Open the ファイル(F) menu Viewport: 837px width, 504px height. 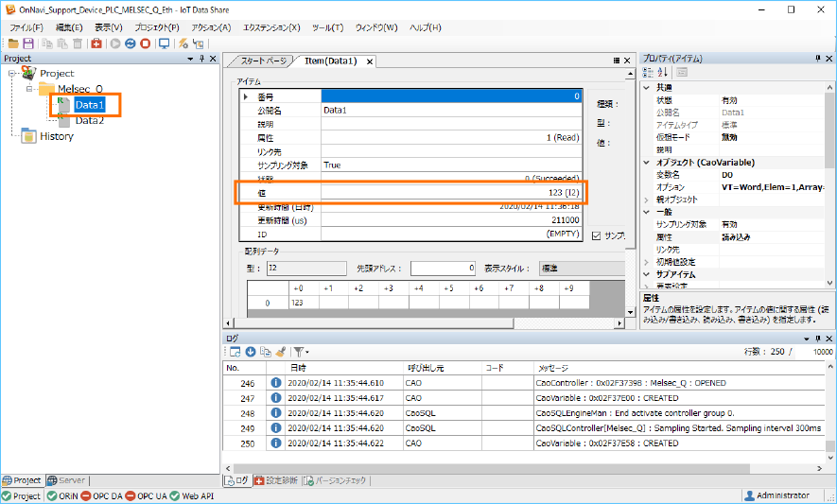coord(26,27)
